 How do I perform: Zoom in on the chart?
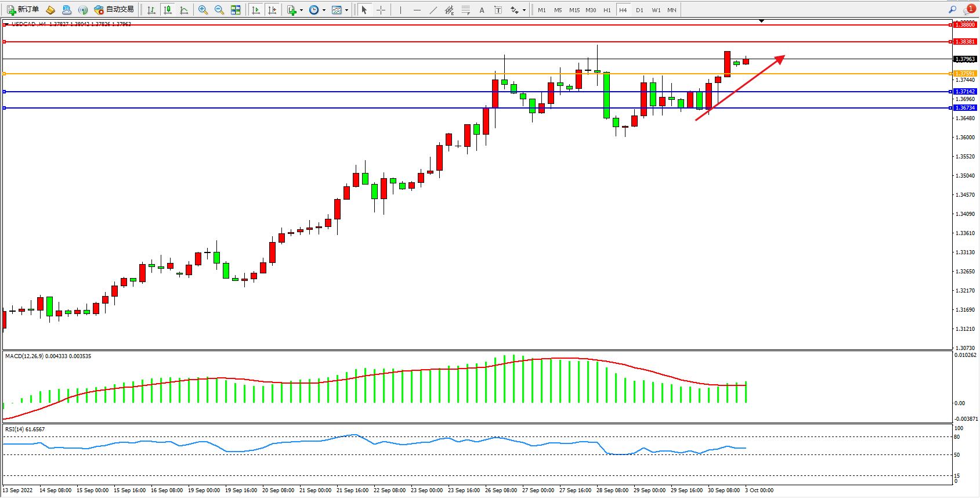coord(203,10)
